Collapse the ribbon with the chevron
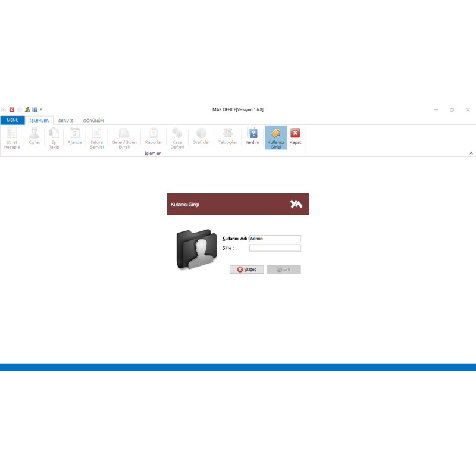This screenshot has height=476, width=476. (x=471, y=154)
